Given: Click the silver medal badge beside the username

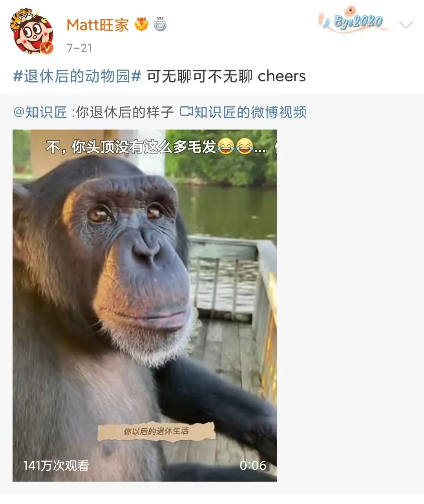Looking at the screenshot, I should click(x=160, y=24).
